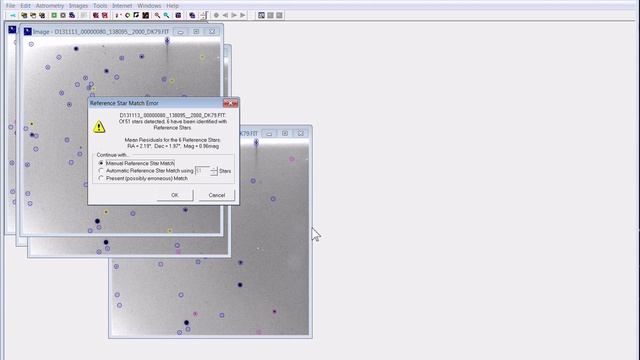Click the play blink arrow icon
This screenshot has height=360, width=640.
click(234, 15)
